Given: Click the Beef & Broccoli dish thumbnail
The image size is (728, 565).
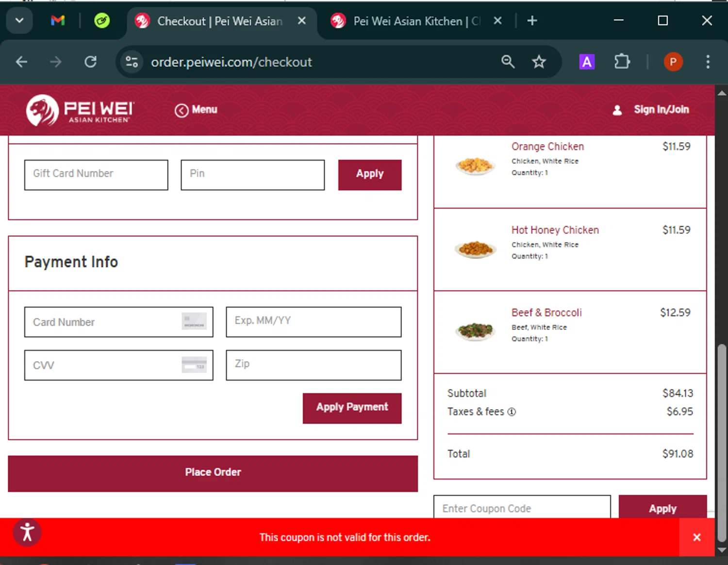Looking at the screenshot, I should [475, 332].
